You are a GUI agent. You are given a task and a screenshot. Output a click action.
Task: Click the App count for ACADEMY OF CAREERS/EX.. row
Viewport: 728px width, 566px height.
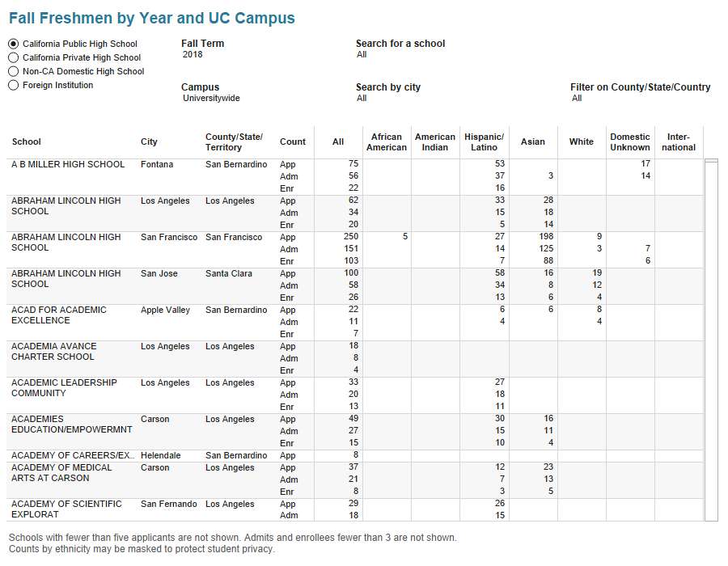tap(287, 455)
